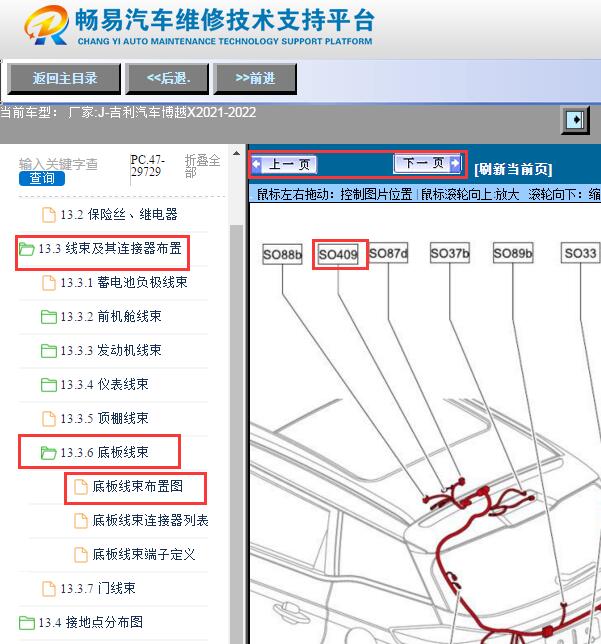Open 底板线束端子定义 page
The width and height of the screenshot is (601, 644).
point(144,554)
